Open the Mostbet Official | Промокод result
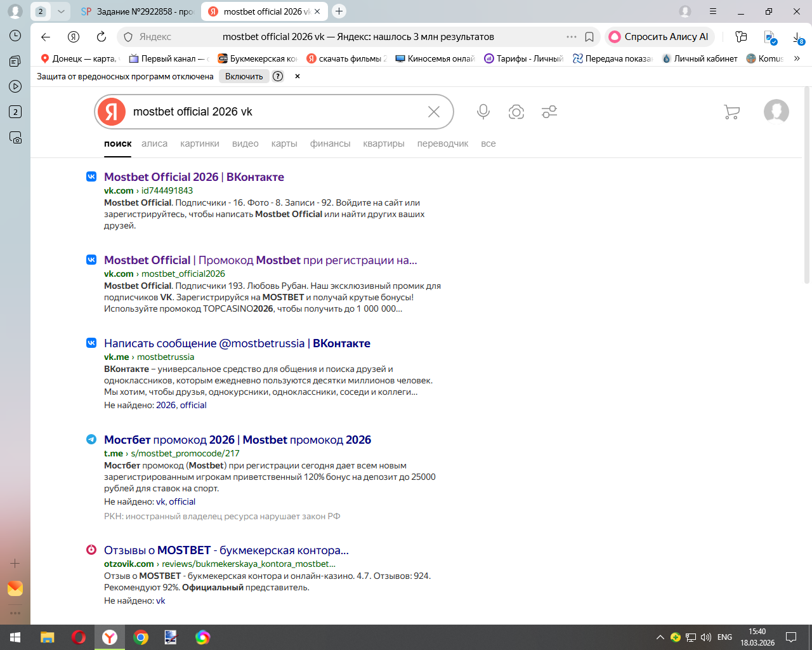The height and width of the screenshot is (650, 812). pyautogui.click(x=261, y=260)
